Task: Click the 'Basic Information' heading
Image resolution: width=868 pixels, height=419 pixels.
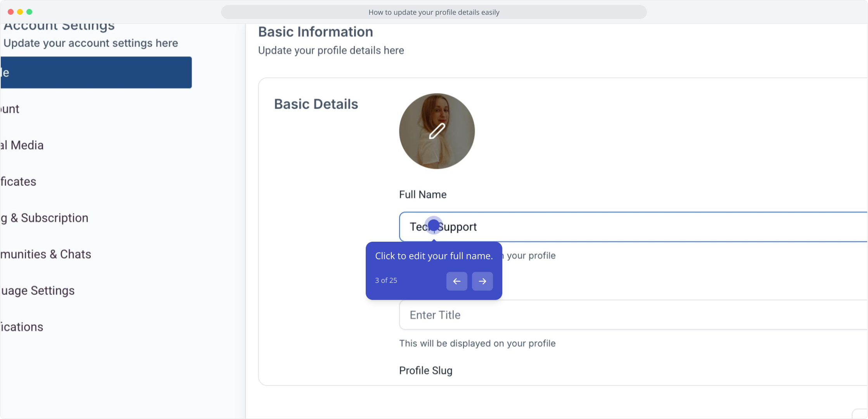Action: tap(316, 32)
